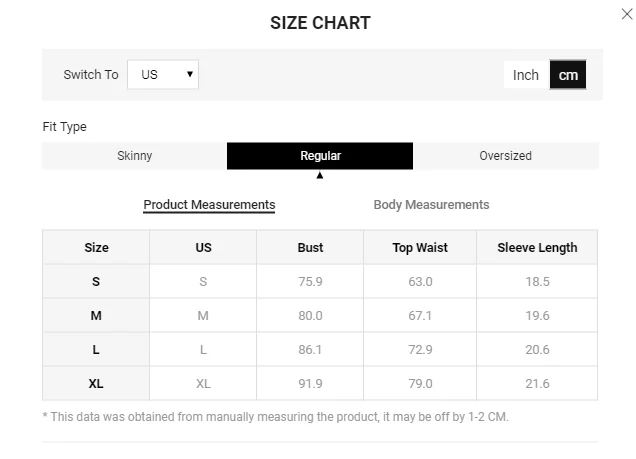Click the Size column header
This screenshot has height=459, width=636.
[x=96, y=248]
